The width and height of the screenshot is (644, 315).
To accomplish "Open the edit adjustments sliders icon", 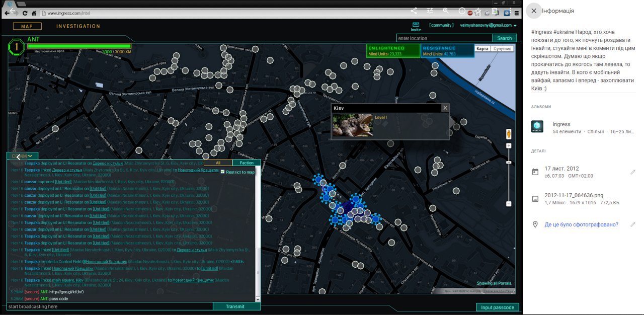I will coord(430,11).
